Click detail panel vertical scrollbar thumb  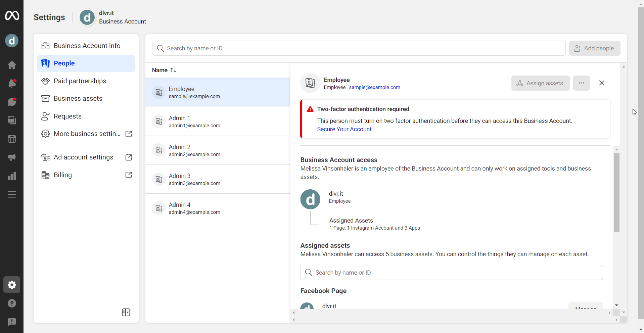click(616, 192)
